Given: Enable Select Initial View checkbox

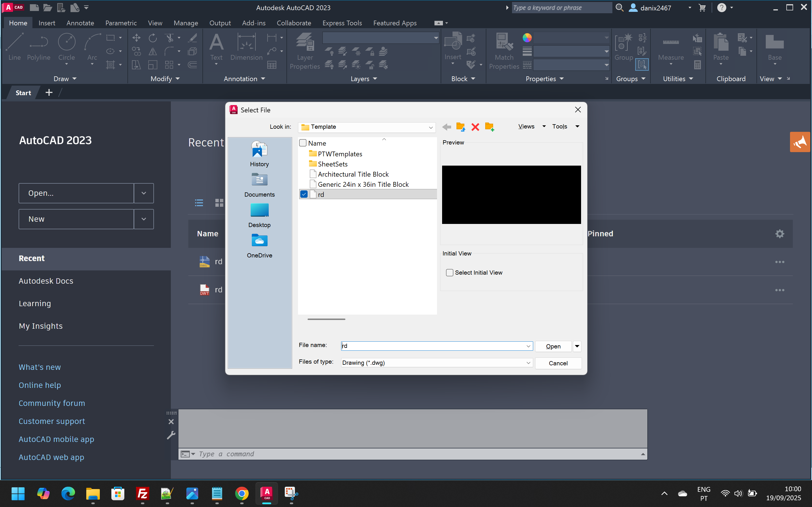Looking at the screenshot, I should (x=450, y=273).
